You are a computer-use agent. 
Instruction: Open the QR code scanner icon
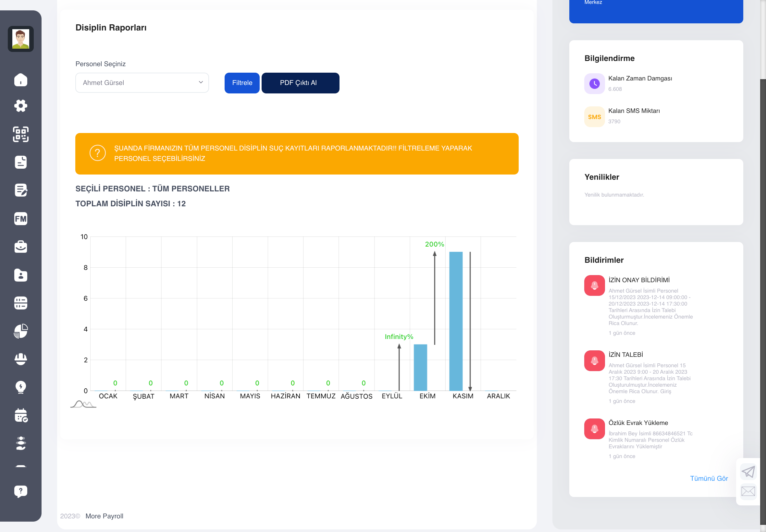click(x=21, y=134)
